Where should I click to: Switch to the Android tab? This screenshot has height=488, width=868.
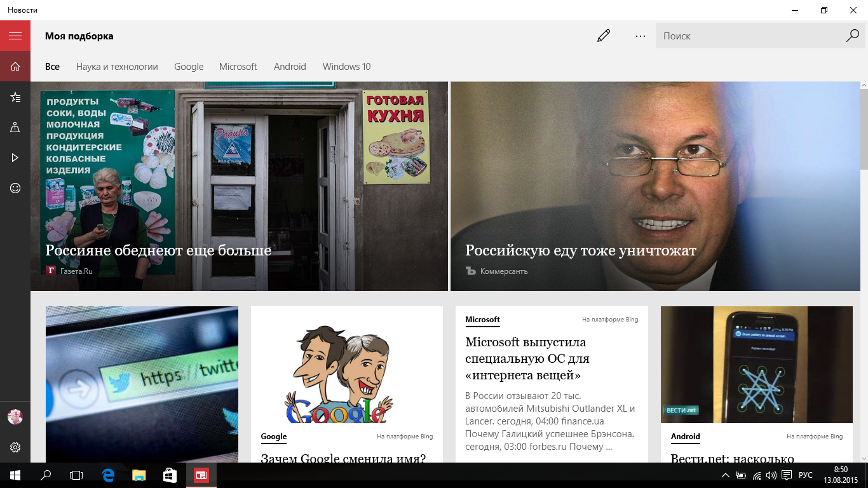[290, 66]
